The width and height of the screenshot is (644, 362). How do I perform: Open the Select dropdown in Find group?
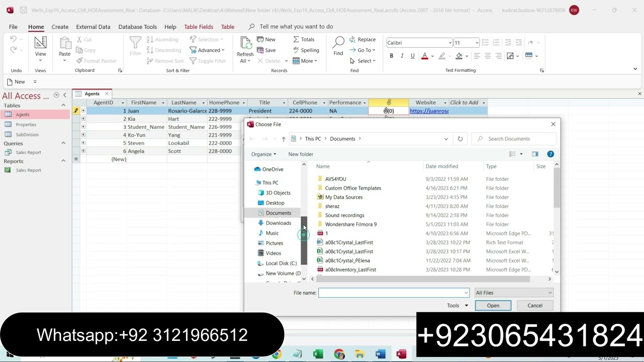363,61
